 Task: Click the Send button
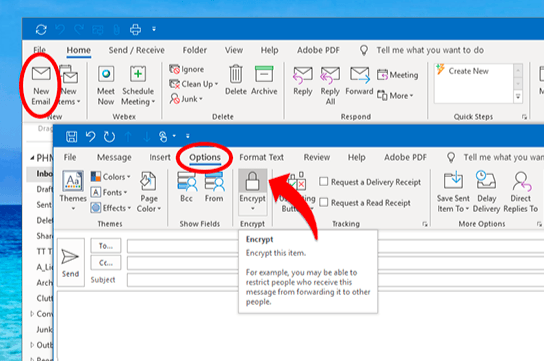[x=70, y=263]
